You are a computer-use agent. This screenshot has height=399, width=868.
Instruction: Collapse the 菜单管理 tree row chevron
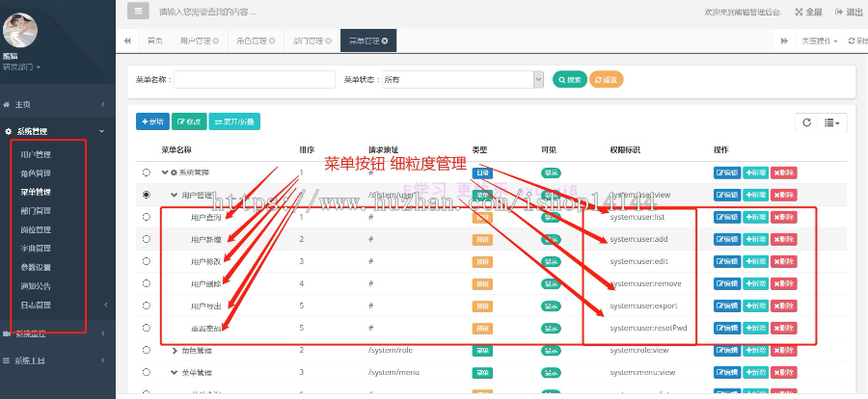pos(175,372)
